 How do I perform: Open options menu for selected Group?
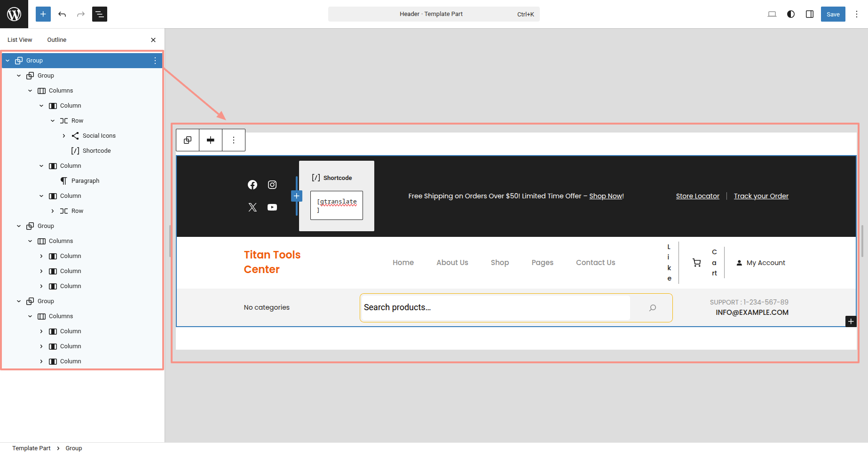pos(155,61)
